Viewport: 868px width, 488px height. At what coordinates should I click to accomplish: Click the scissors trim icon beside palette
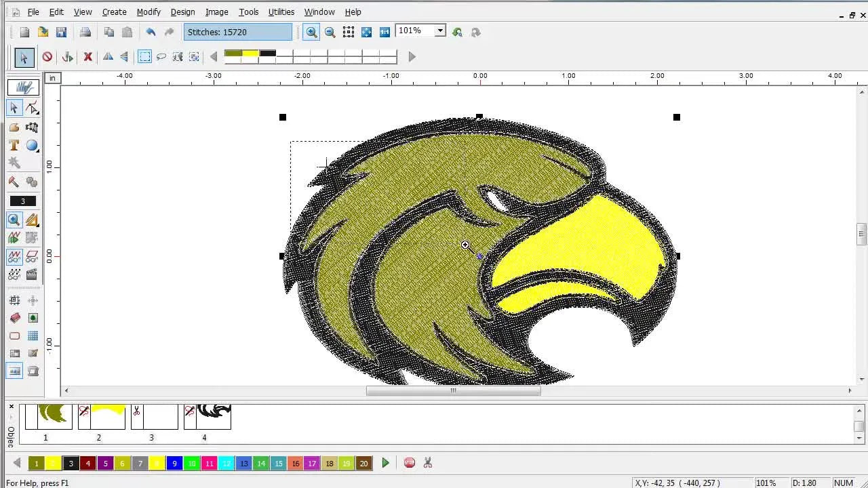pyautogui.click(x=428, y=463)
